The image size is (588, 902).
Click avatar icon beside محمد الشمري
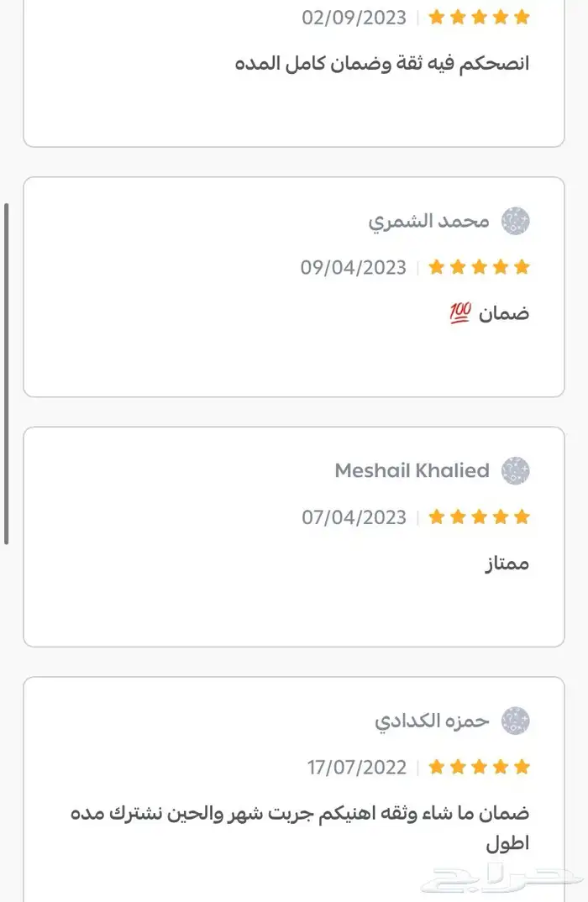[x=515, y=222]
